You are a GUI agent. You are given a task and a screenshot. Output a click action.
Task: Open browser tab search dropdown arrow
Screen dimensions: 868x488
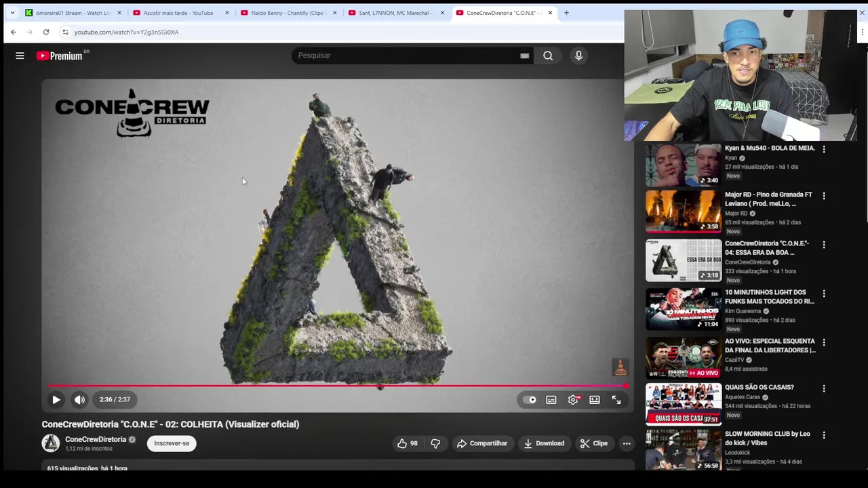tap(12, 13)
